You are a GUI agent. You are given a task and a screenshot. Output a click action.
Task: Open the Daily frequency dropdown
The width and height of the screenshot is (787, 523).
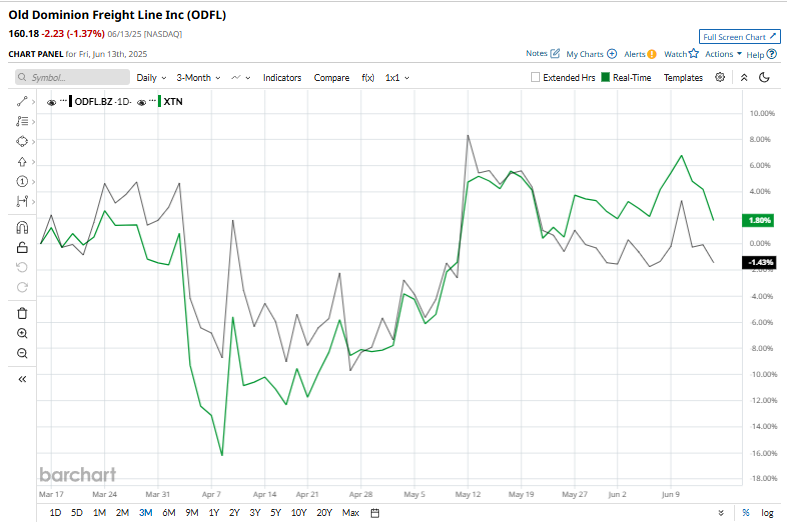[x=151, y=78]
